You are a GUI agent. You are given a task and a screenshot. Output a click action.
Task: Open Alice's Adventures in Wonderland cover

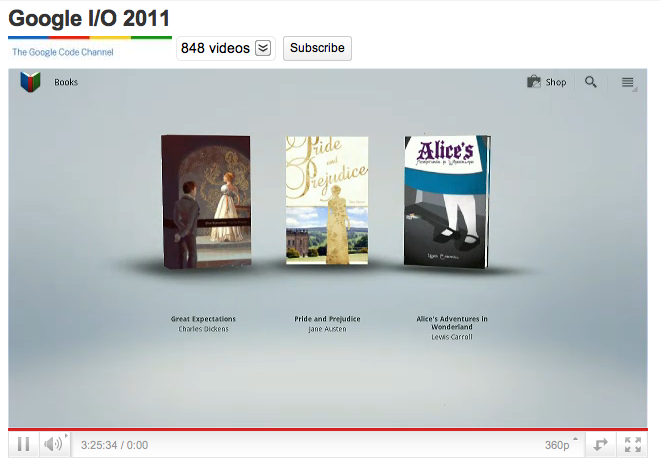(447, 201)
